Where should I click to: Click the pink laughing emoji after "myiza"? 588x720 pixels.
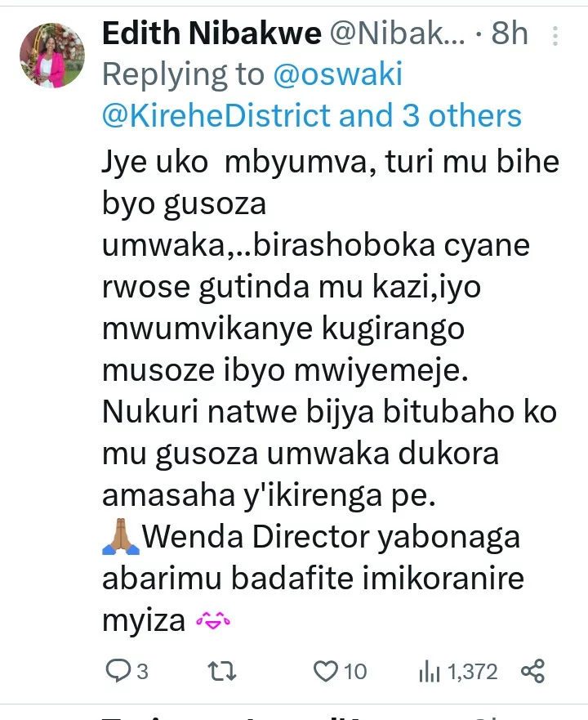[213, 620]
